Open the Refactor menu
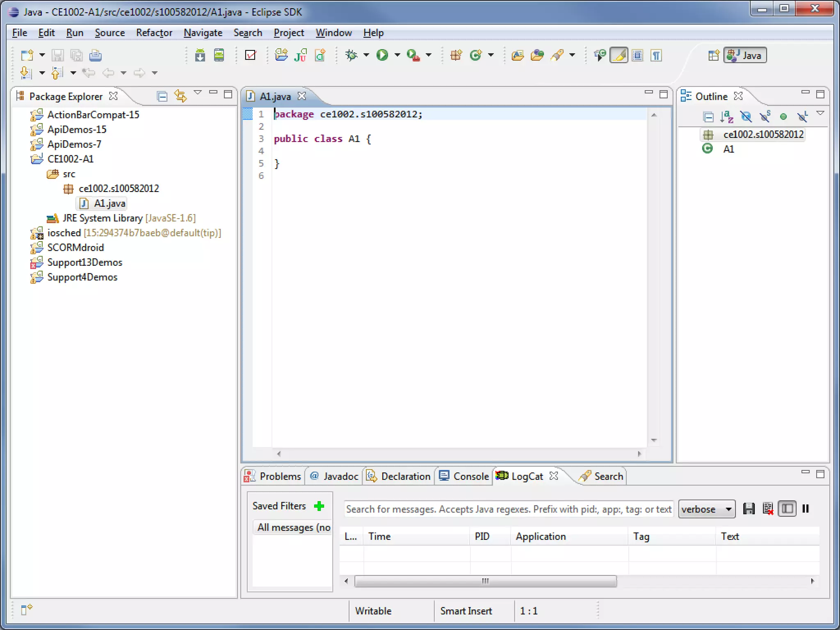Viewport: 840px width, 630px height. [x=154, y=33]
